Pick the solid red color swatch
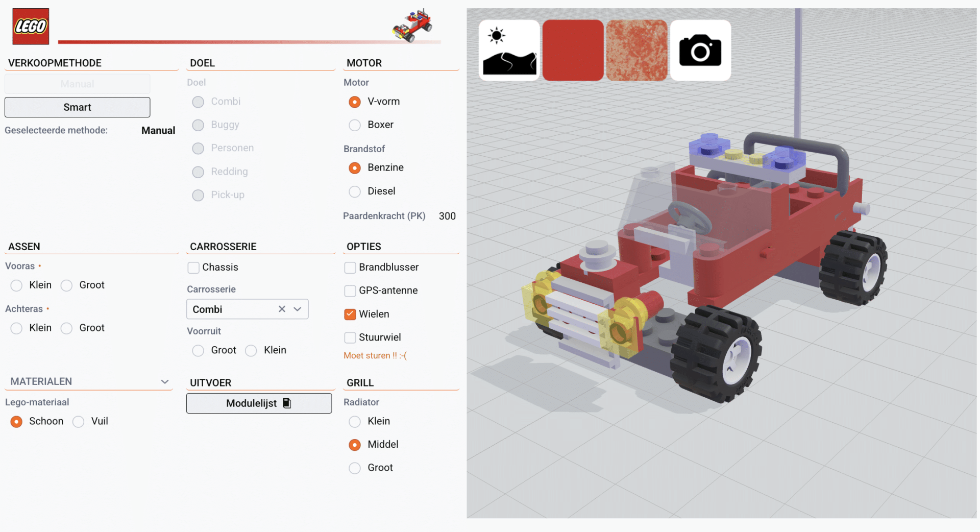This screenshot has width=980, height=532. click(x=573, y=50)
